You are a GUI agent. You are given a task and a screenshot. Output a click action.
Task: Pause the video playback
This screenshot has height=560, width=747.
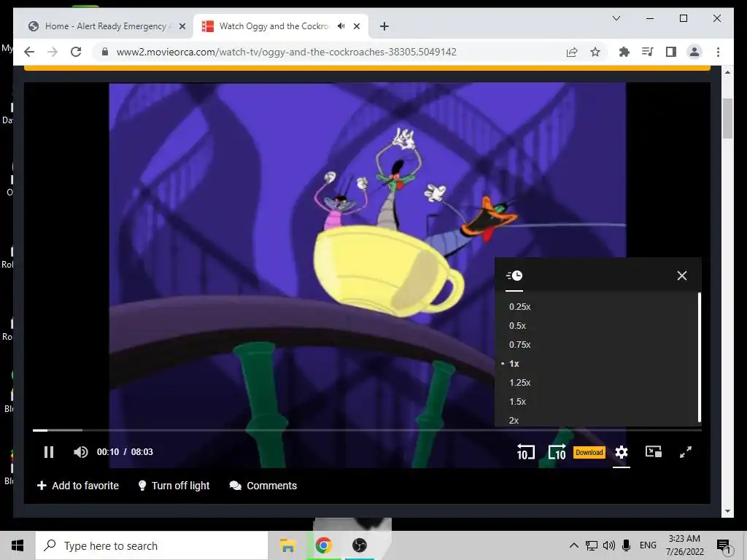(x=49, y=452)
